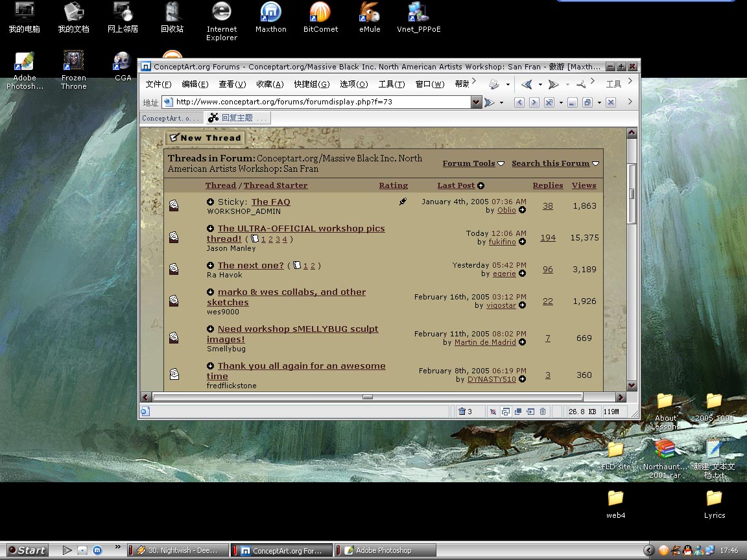Click the New Thread button
Image resolution: width=747 pixels, height=560 pixels.
click(206, 137)
